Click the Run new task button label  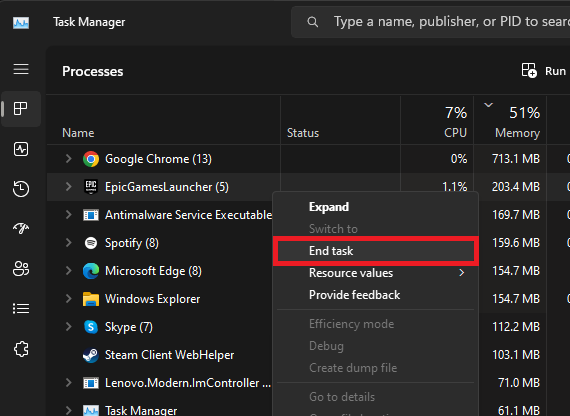coord(555,71)
